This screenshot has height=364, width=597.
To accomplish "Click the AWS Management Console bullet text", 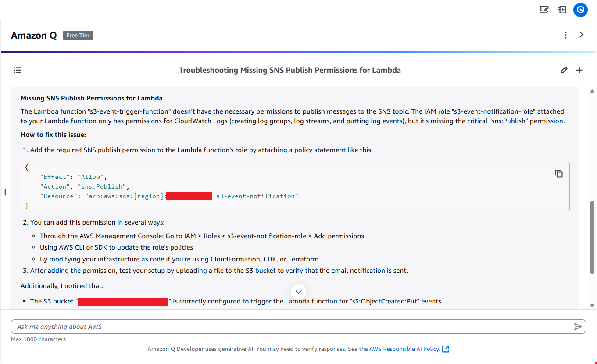I will (202, 236).
